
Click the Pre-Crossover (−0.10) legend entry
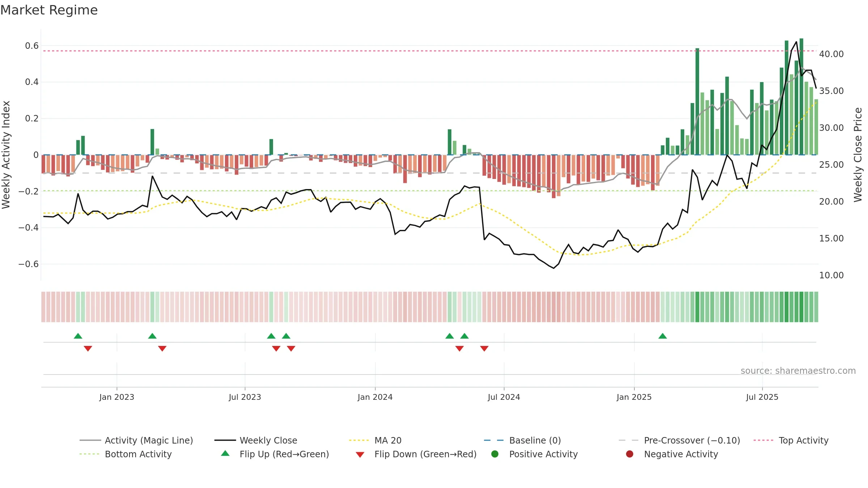tap(679, 440)
